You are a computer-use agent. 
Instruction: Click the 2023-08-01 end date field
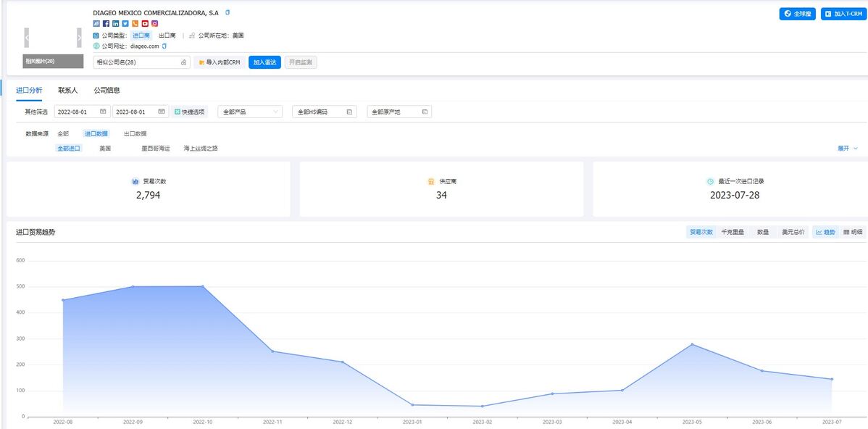[x=141, y=112]
